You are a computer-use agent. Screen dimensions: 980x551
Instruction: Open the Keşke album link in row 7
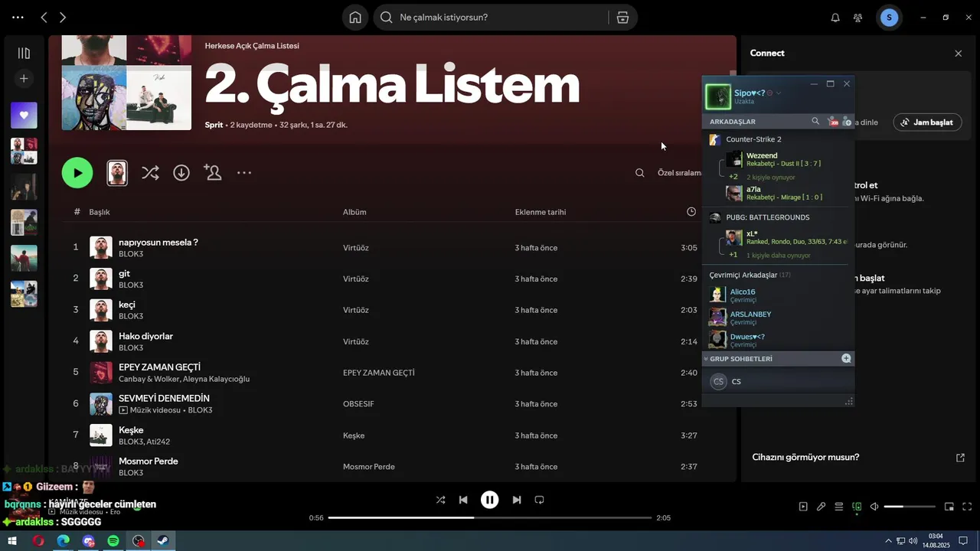click(354, 435)
